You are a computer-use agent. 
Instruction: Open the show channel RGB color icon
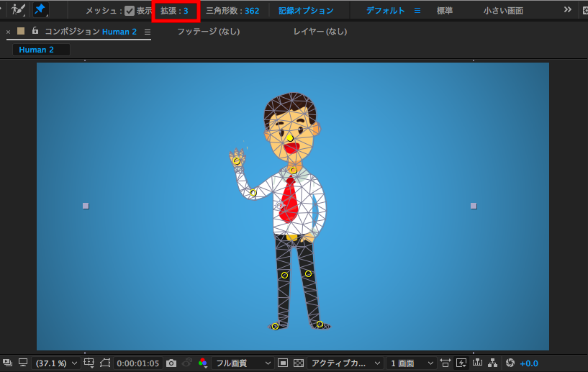203,363
